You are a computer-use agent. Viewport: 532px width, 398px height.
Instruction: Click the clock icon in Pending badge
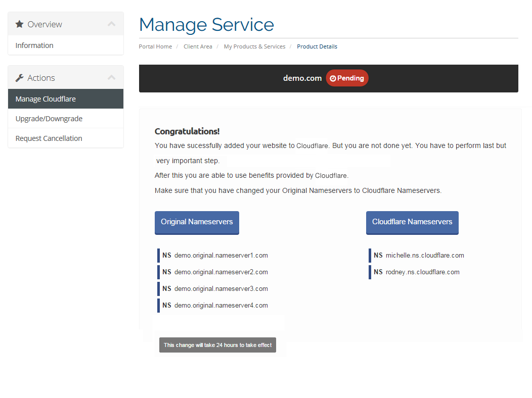click(333, 78)
